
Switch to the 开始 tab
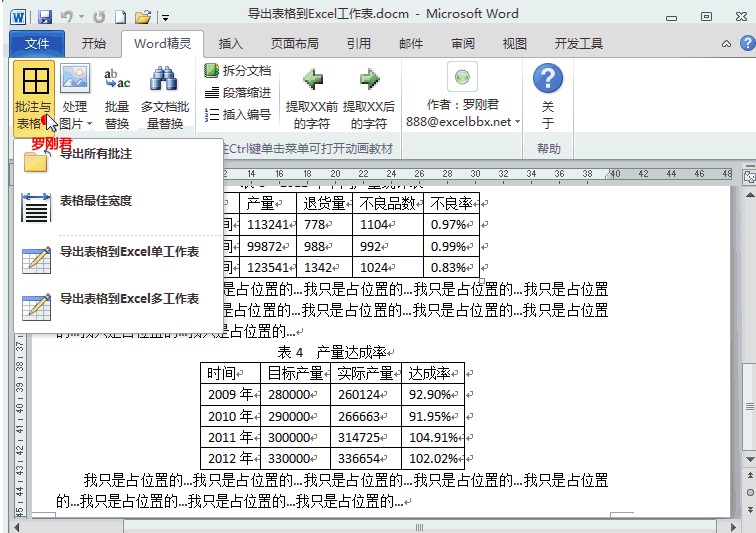[x=94, y=44]
